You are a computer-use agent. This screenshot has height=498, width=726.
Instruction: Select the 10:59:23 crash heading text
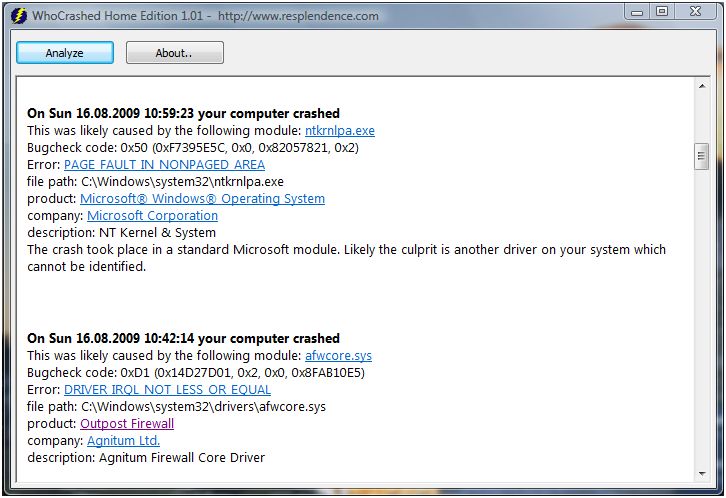(x=183, y=113)
